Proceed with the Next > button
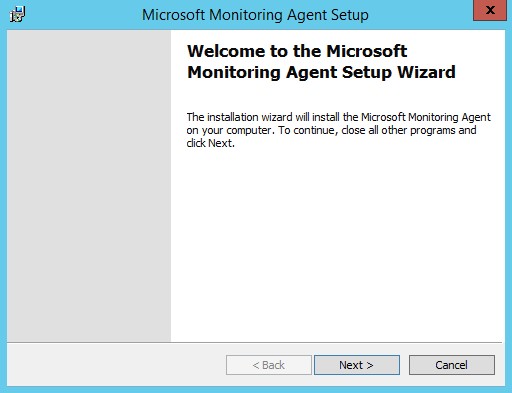This screenshot has width=512, height=393. pos(357,365)
